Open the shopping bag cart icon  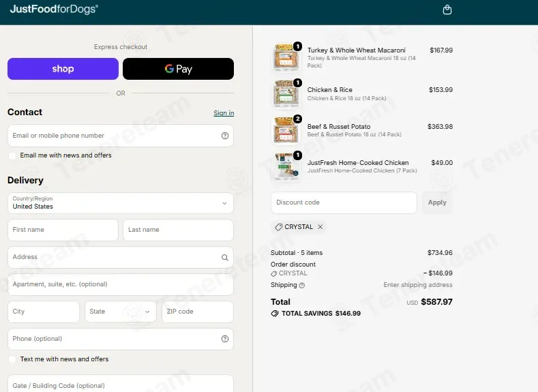tap(447, 10)
